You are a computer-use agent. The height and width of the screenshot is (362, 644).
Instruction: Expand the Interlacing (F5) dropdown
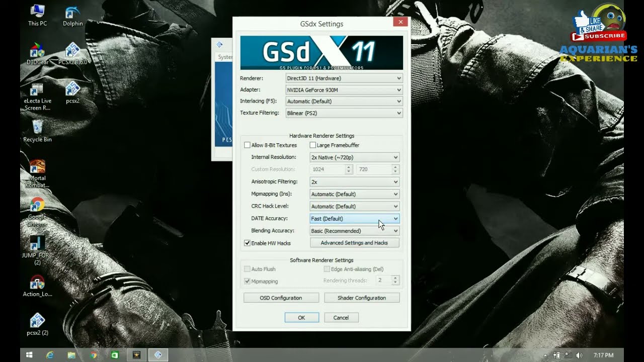(x=344, y=102)
